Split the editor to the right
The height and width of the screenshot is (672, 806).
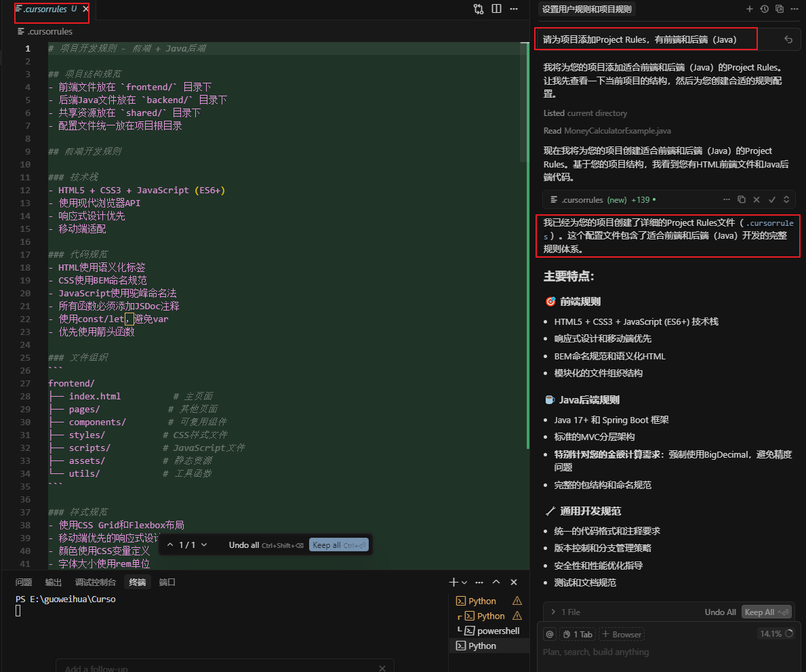click(x=497, y=9)
